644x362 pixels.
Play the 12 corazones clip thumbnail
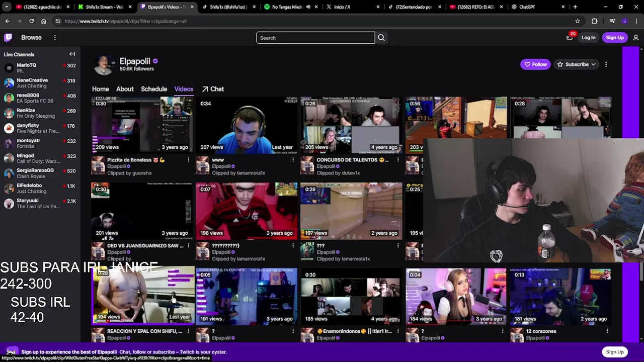pyautogui.click(x=561, y=297)
